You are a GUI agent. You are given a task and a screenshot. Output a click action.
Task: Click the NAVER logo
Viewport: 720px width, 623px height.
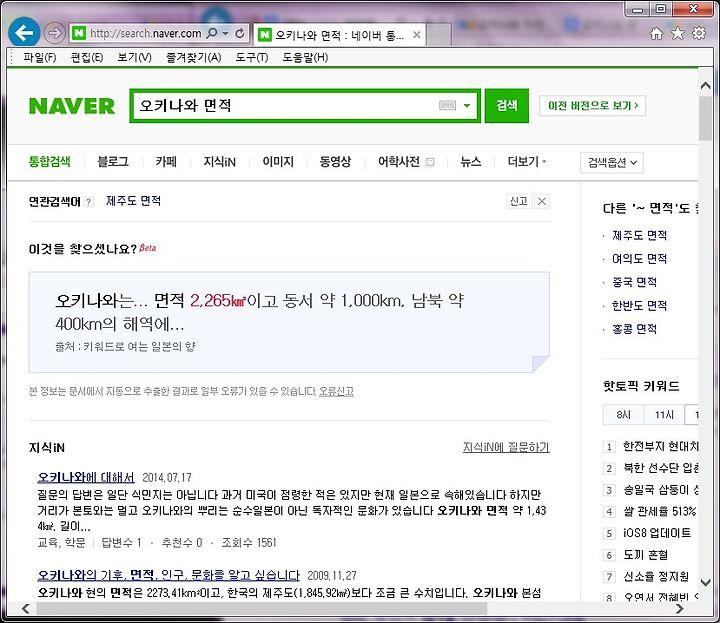[72, 106]
